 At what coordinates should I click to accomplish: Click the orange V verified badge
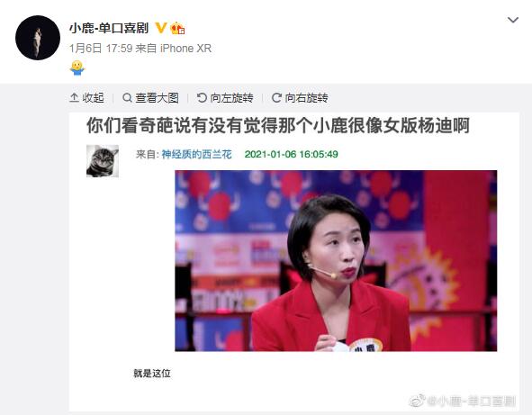point(161,28)
